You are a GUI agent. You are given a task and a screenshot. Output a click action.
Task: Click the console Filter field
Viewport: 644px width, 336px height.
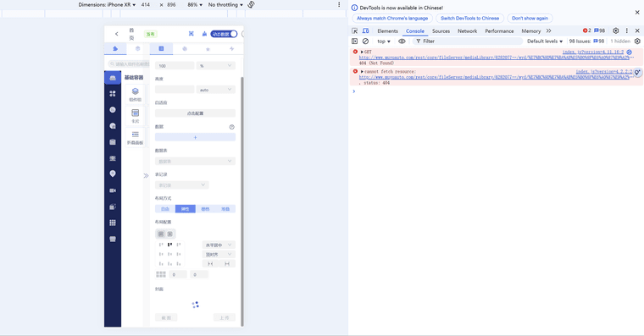(468, 41)
